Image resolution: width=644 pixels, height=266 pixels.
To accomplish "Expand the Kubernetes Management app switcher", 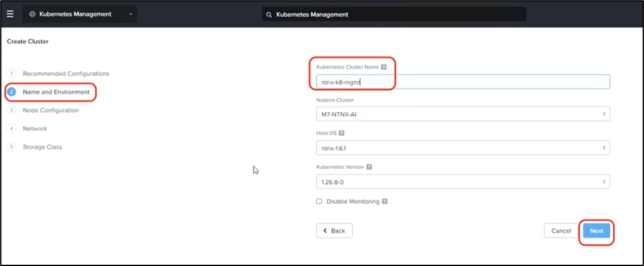I will click(79, 15).
